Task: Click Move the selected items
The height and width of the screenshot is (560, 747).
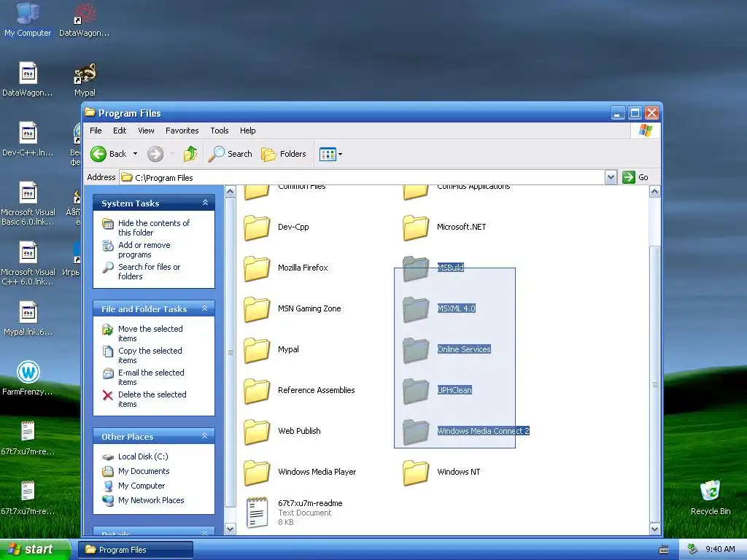Action: 150,333
